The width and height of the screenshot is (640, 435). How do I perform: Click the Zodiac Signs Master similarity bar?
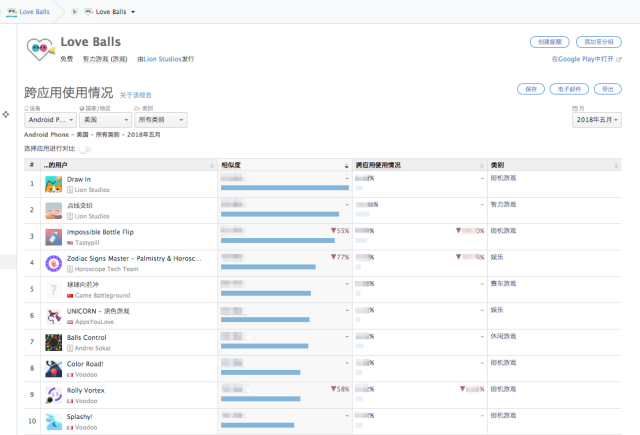tap(268, 267)
